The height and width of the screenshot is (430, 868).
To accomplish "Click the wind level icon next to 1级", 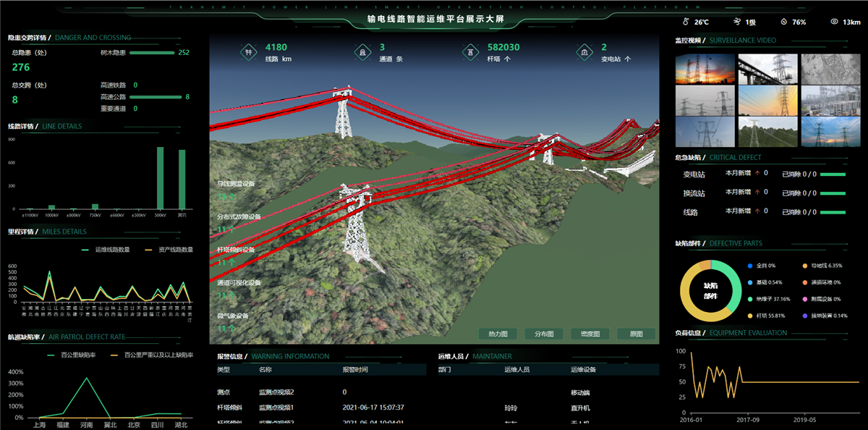I will 736,22.
